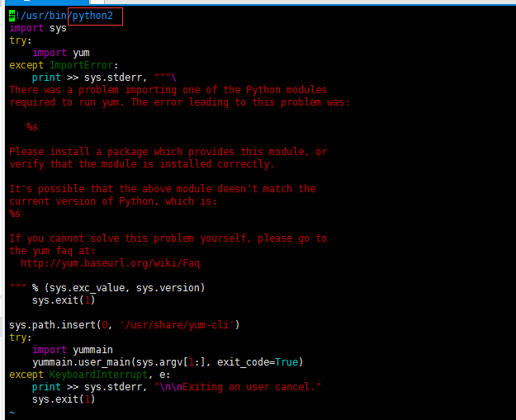Screen dimensions: 516x420
Task: Click 'There was a problem importing' line
Action: coord(168,90)
